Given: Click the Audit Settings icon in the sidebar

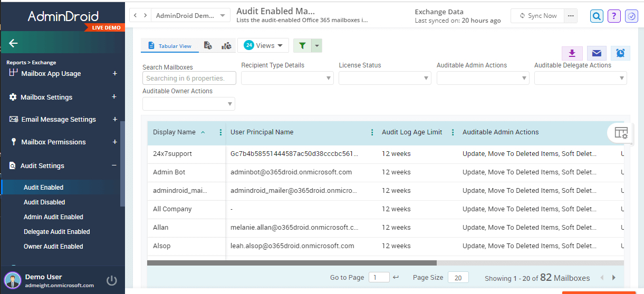Looking at the screenshot, I should pyautogui.click(x=13, y=166).
